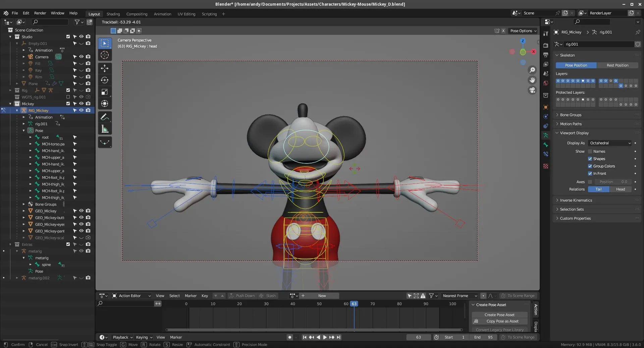The height and width of the screenshot is (348, 644).
Task: Open the File menu
Action: tap(15, 13)
